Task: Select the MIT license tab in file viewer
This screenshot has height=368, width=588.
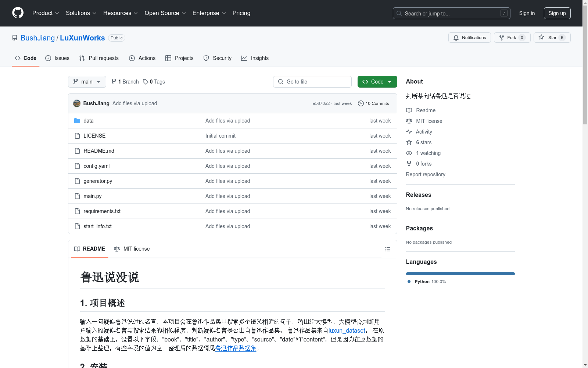Action: click(x=132, y=249)
